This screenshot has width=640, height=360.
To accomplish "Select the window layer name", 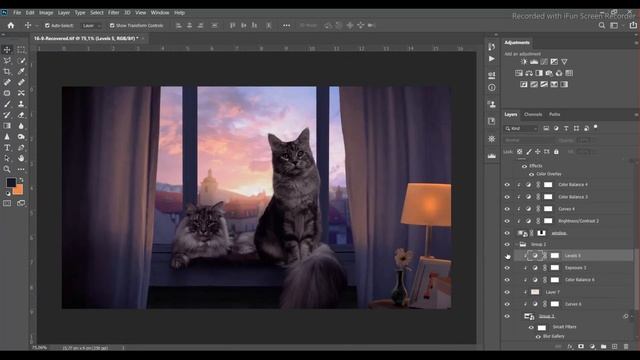I will [x=559, y=233].
